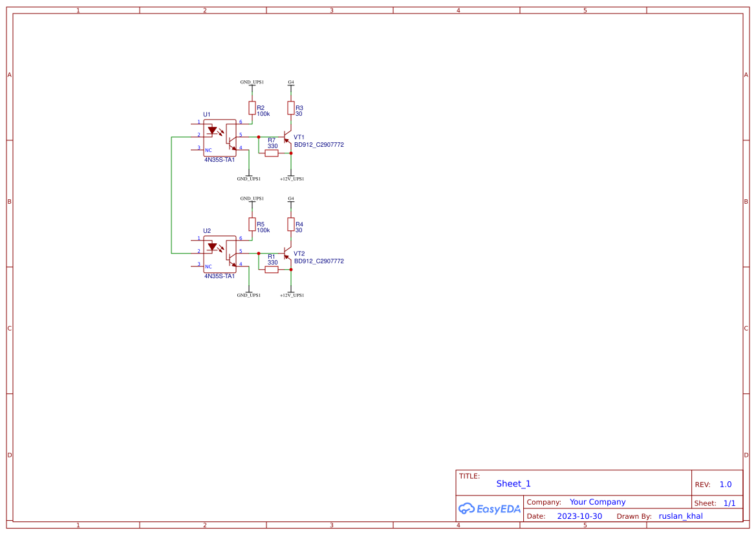Select resistor R4 symbol
Image resolution: width=756 pixels, height=535 pixels.
click(x=291, y=224)
